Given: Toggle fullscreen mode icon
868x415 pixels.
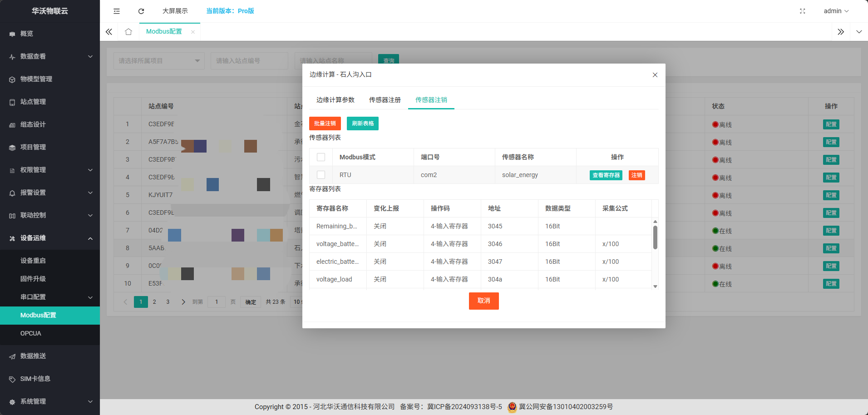Looking at the screenshot, I should 802,11.
